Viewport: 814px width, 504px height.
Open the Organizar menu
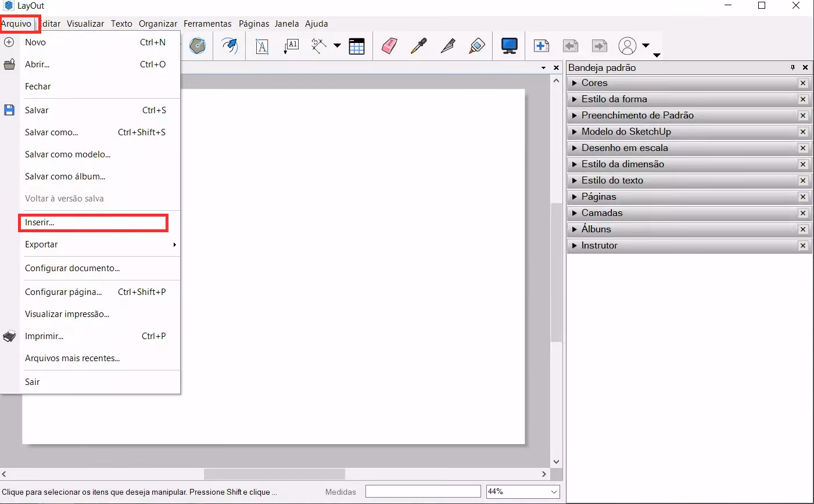coord(158,24)
